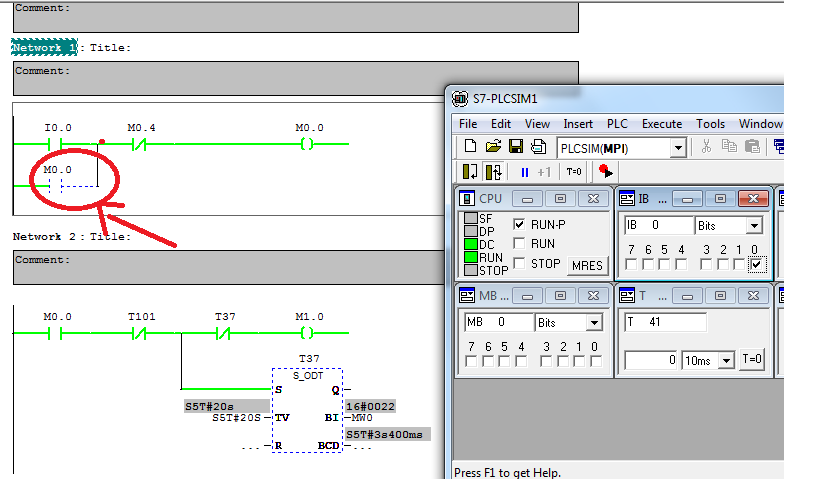The height and width of the screenshot is (479, 816).
Task: Open the 10ms timebase dropdown
Action: tap(726, 360)
